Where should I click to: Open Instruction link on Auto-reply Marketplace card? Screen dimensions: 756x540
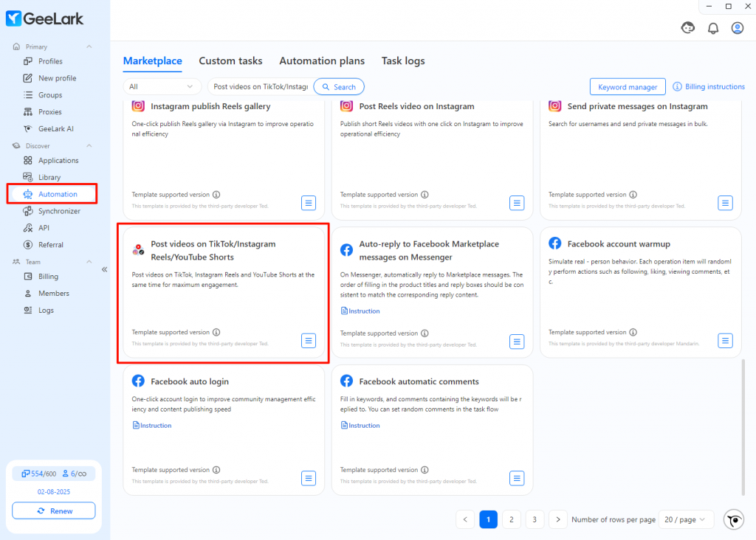[x=360, y=311]
